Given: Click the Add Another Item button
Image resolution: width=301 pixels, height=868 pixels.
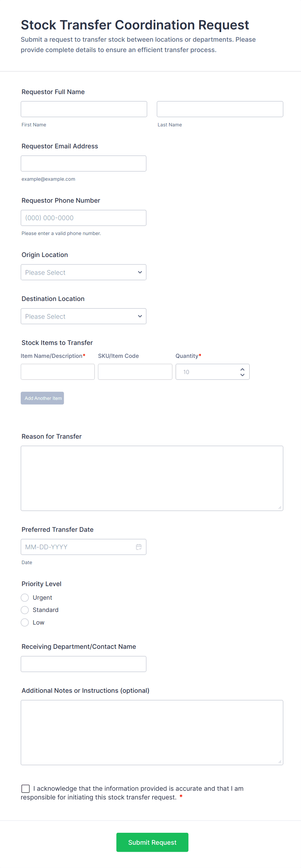Looking at the screenshot, I should [x=42, y=398].
